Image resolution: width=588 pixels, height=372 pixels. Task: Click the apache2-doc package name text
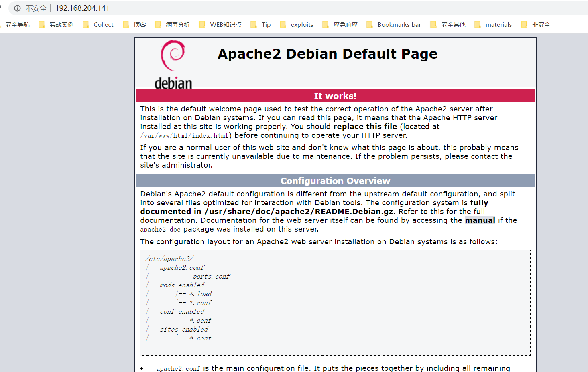coord(160,230)
